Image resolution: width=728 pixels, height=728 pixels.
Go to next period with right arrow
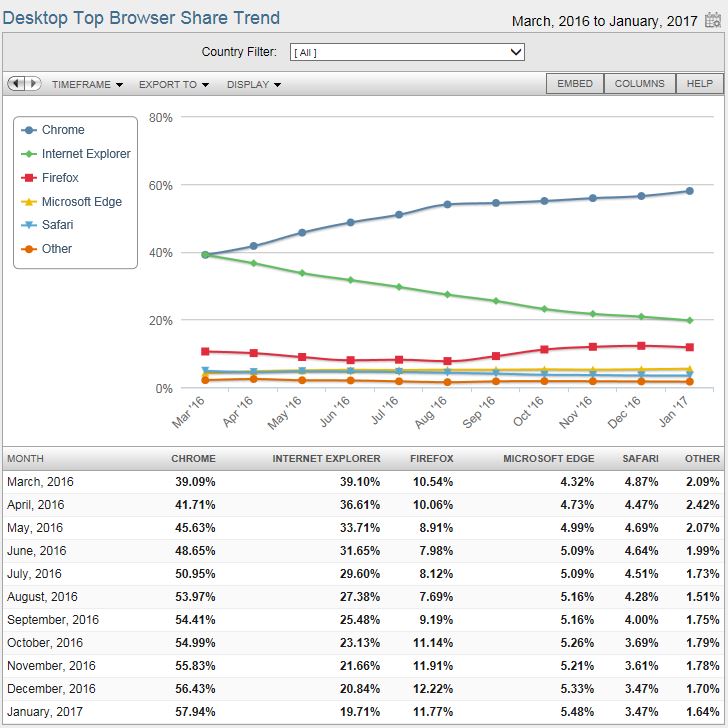point(33,84)
